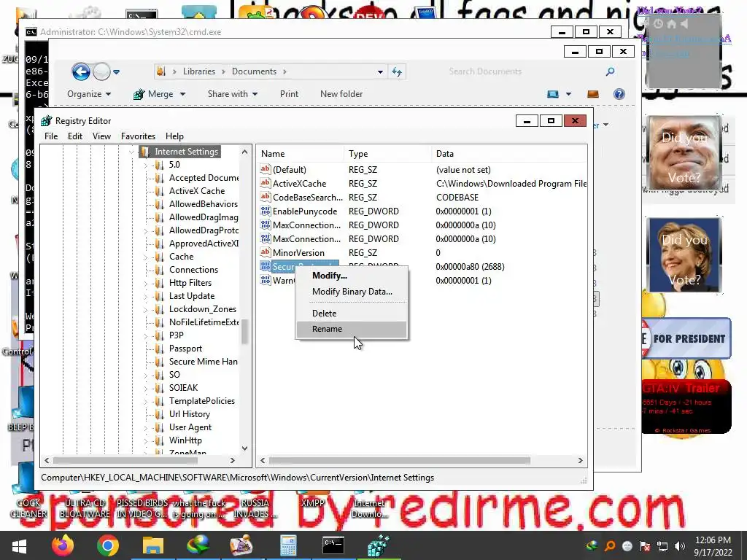Open the Organize dropdown menu
Screen dimensions: 747x560
(x=89, y=94)
